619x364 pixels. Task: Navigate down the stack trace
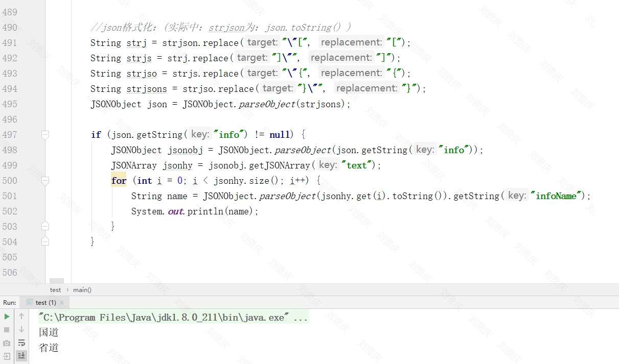click(x=21, y=330)
